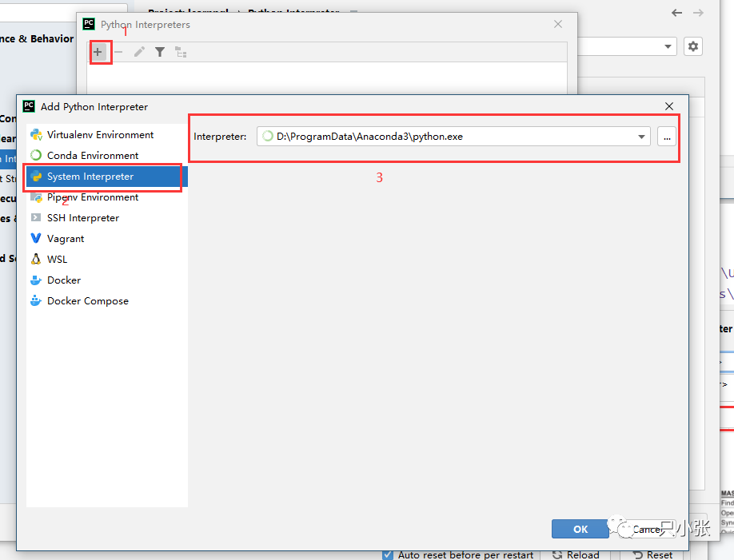Click the PyCharm icon in Add Python Interpreter title
This screenshot has height=560, width=734.
pyautogui.click(x=29, y=106)
